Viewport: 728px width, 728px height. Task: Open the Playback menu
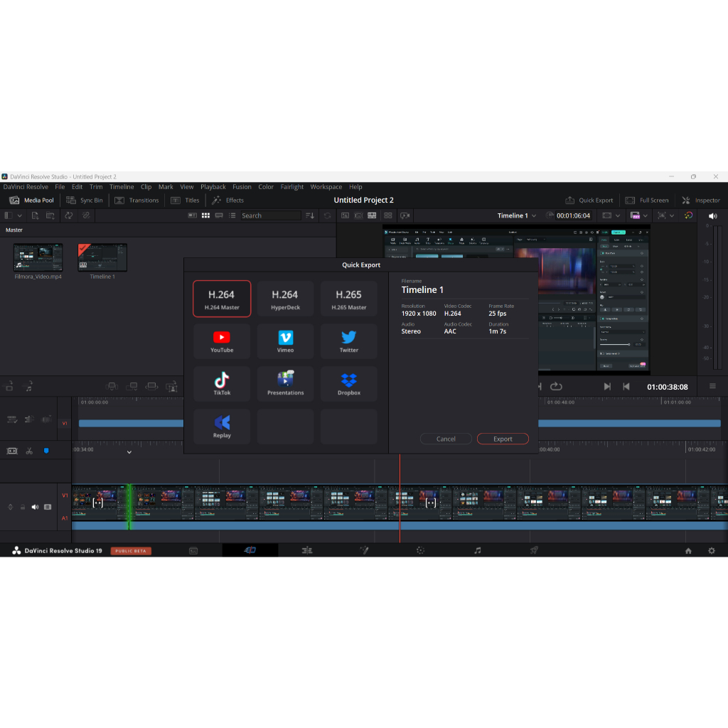tap(213, 187)
